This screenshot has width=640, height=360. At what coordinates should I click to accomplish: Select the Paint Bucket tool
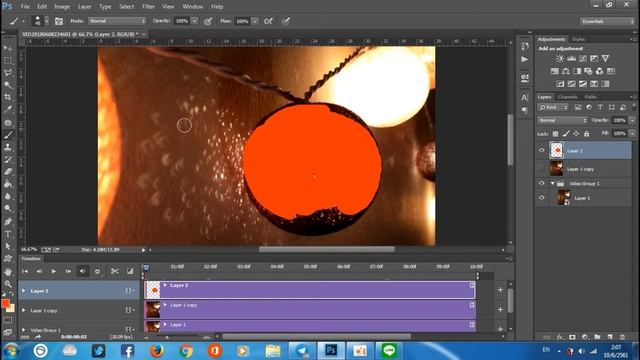pos(8,184)
